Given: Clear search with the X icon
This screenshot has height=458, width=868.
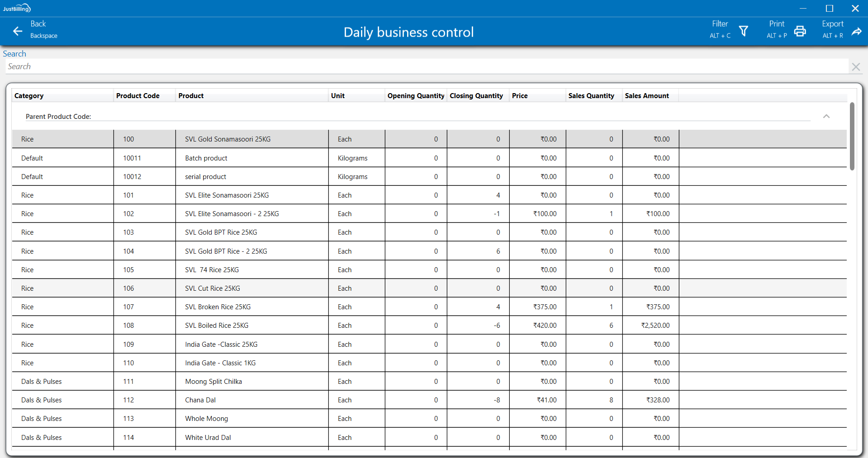Looking at the screenshot, I should point(855,67).
